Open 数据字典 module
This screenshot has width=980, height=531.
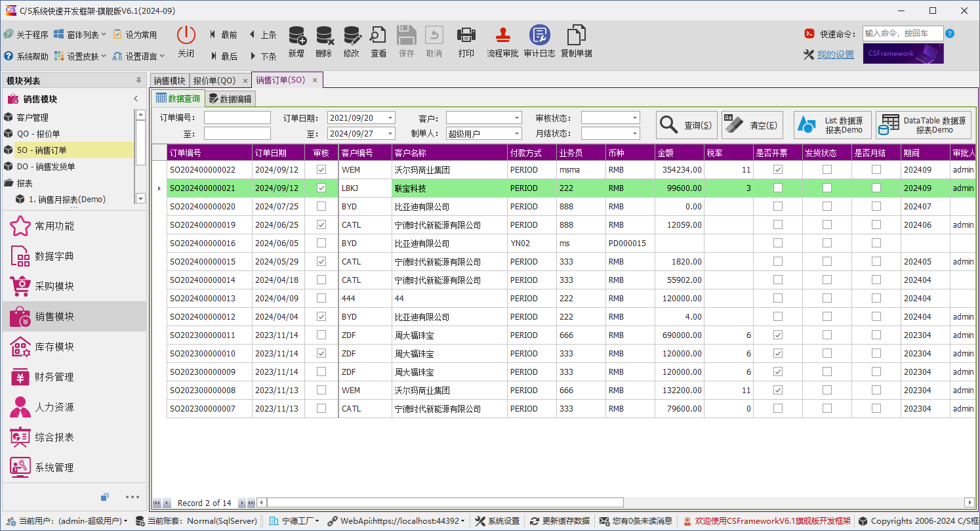tap(75, 257)
